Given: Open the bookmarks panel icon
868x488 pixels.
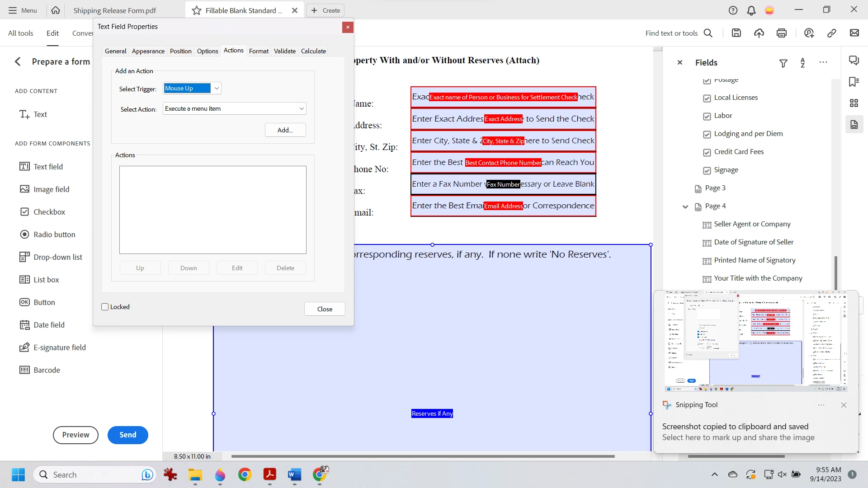Looking at the screenshot, I should pyautogui.click(x=854, y=82).
